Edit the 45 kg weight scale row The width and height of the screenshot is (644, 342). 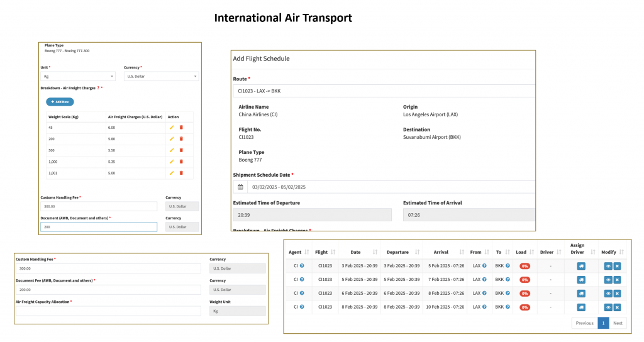pos(172,128)
